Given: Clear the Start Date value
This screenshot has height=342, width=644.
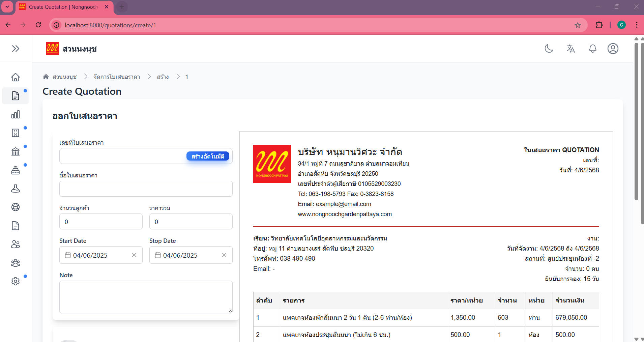Looking at the screenshot, I should [x=134, y=255].
